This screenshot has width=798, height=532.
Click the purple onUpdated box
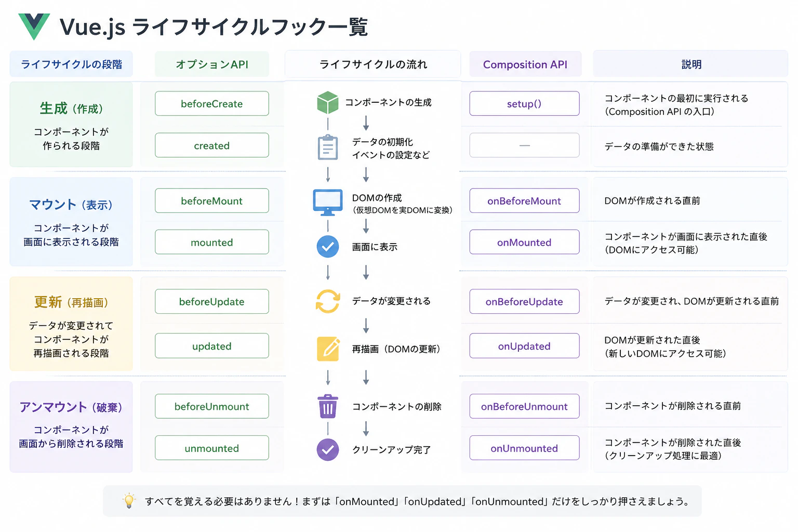pyautogui.click(x=524, y=346)
